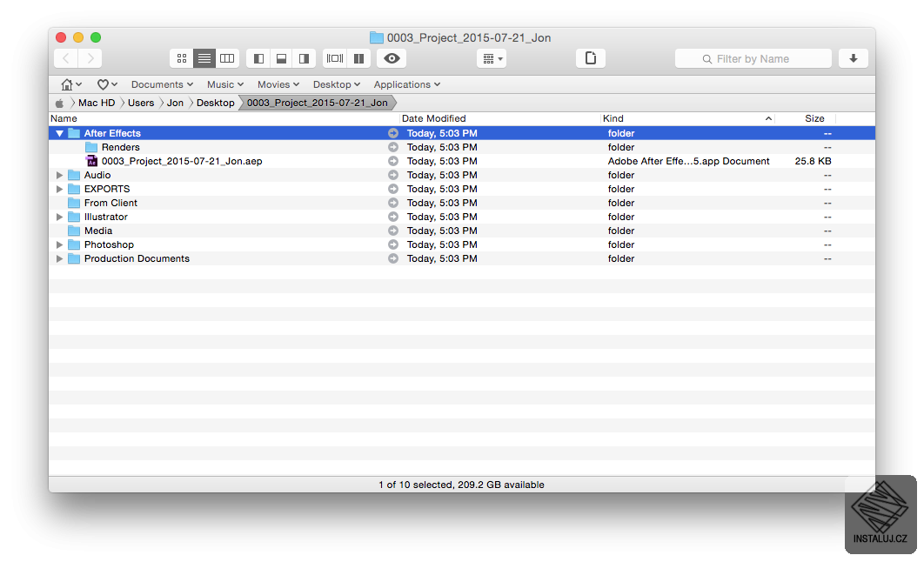Click folder icon in window title
This screenshot has height=562, width=924.
tap(377, 37)
